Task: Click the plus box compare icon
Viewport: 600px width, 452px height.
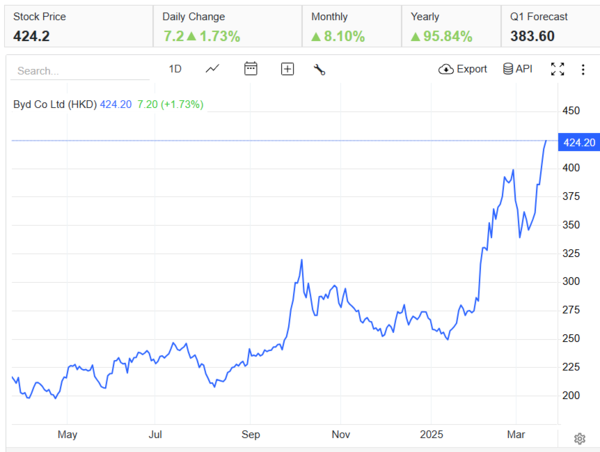Action: tap(287, 69)
